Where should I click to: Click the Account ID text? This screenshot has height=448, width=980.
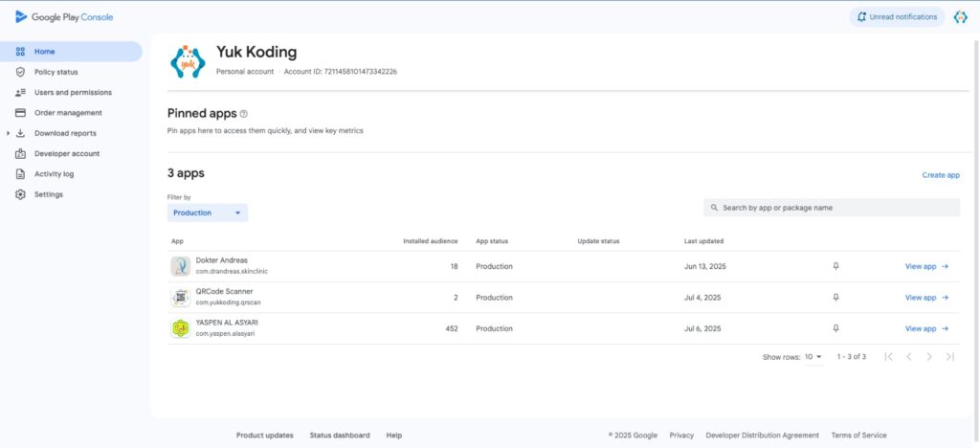[340, 72]
